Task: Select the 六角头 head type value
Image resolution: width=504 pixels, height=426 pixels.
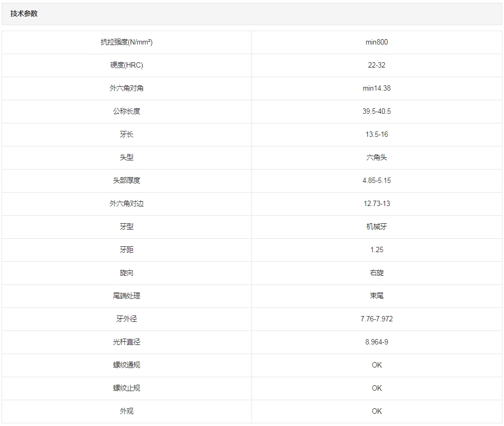Action: 376,158
